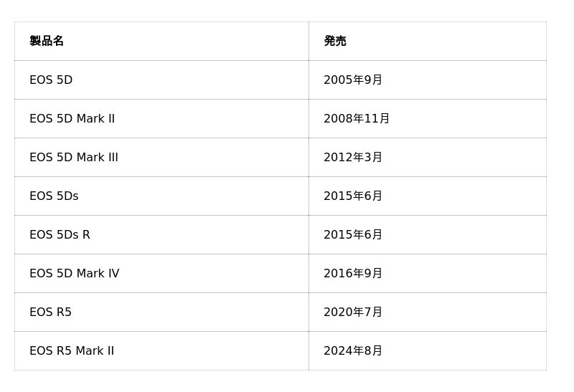Image resolution: width=574 pixels, height=392 pixels.
Task: Click the 2005年9月 release date cell
Action: click(x=353, y=80)
